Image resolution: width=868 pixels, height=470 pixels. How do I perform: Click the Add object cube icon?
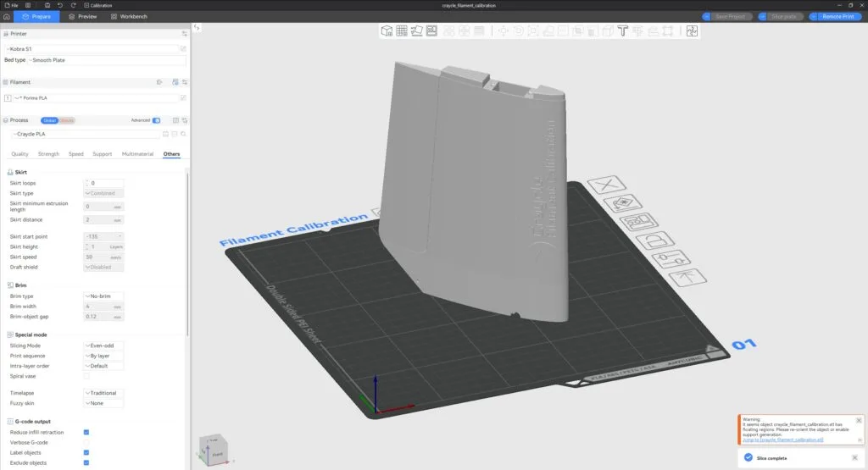387,31
